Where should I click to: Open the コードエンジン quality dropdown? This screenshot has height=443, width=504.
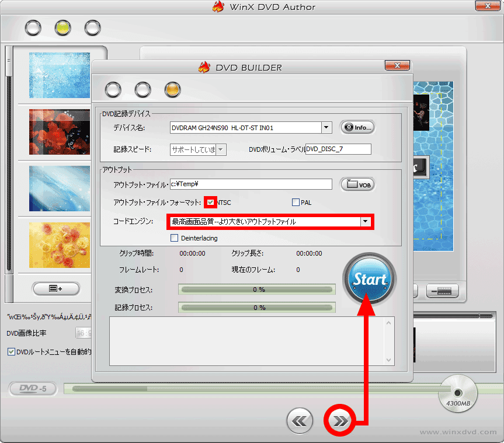365,221
